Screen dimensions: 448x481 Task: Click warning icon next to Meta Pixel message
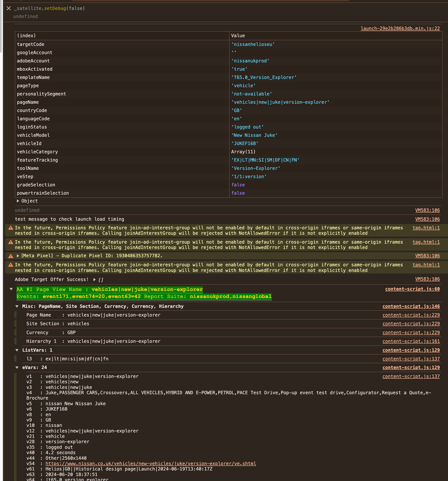pos(11,256)
